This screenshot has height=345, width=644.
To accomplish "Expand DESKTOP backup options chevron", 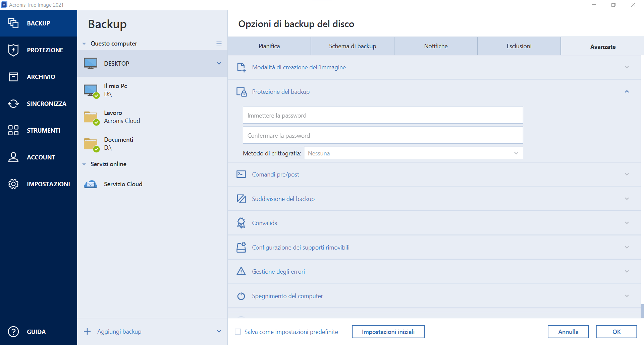I will tap(219, 63).
